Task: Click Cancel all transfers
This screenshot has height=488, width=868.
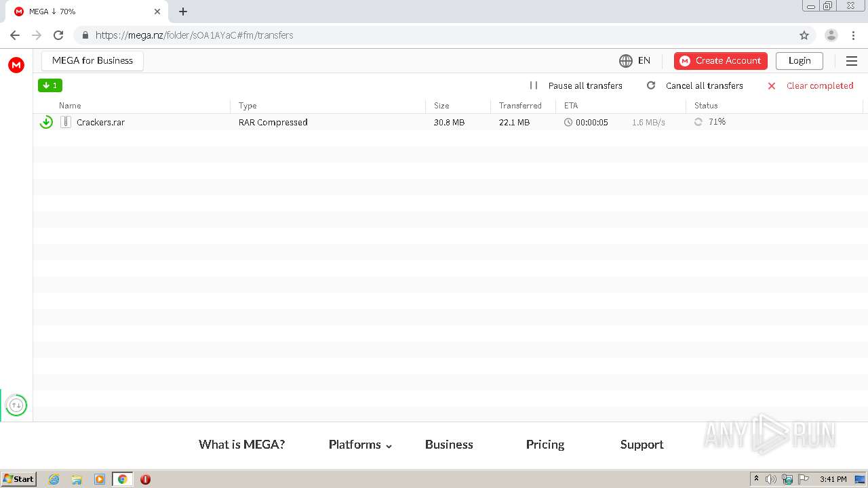Action: click(x=705, y=85)
